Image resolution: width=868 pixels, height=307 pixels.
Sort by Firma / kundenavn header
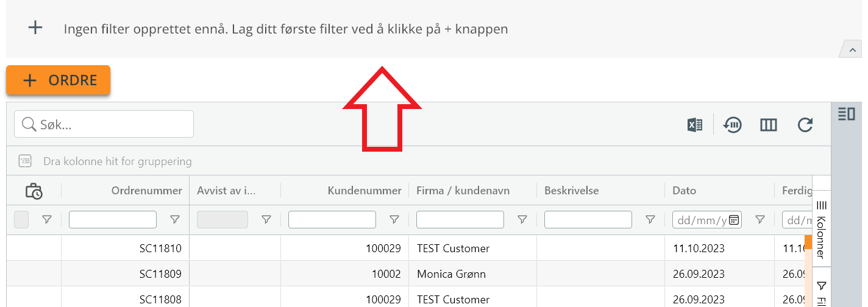pyautogui.click(x=463, y=191)
